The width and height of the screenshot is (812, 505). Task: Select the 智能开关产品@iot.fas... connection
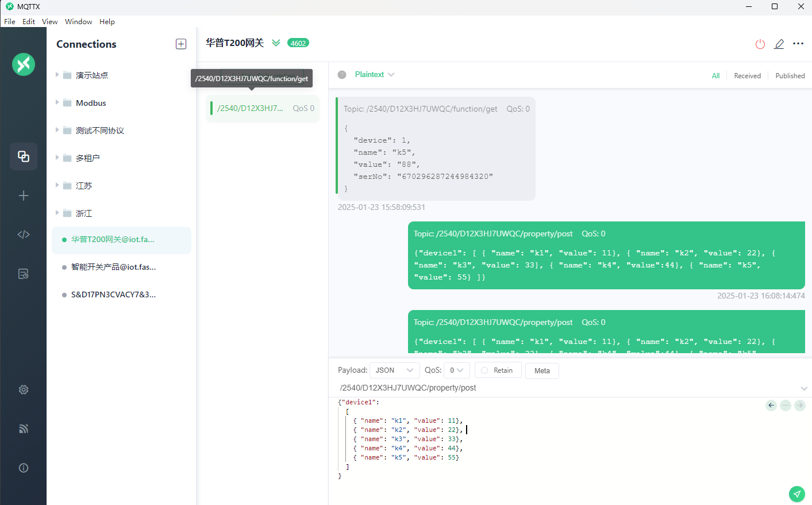[x=121, y=267]
